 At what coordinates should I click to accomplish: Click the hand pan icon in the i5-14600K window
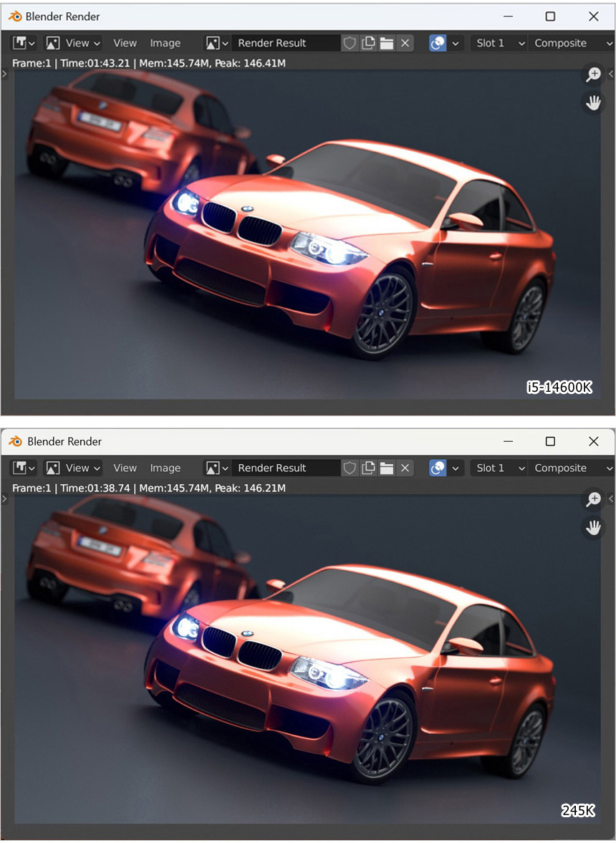(x=593, y=103)
